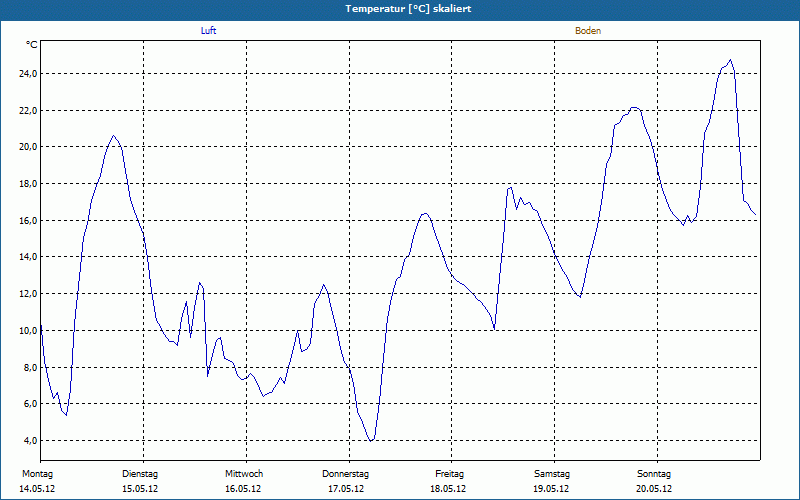Select the 24,0 y-axis value
The image size is (800, 500).
(x=27, y=73)
